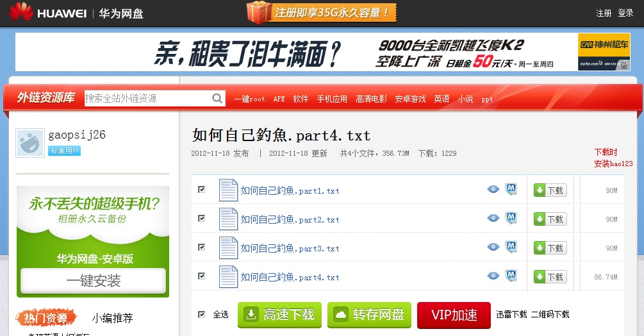Image resolution: width=644 pixels, height=336 pixels.
Task: Open 如何自己釣魚.part4.txt file link
Action: 290,277
